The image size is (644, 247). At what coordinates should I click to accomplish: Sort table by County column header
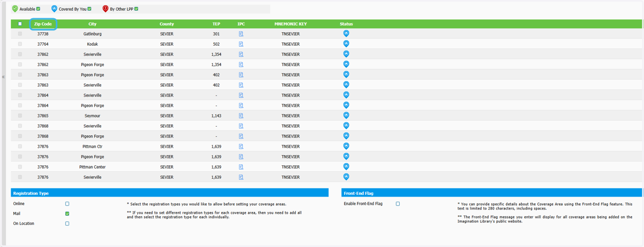tap(167, 24)
